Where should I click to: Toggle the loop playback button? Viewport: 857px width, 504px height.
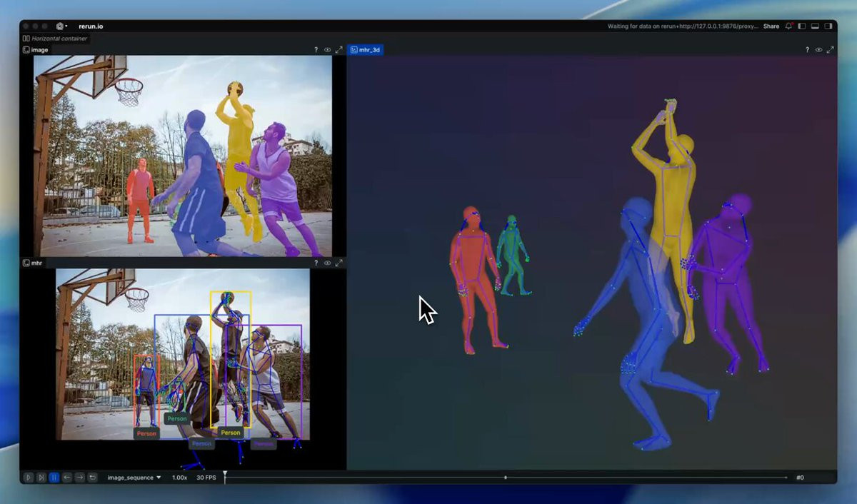tap(92, 477)
